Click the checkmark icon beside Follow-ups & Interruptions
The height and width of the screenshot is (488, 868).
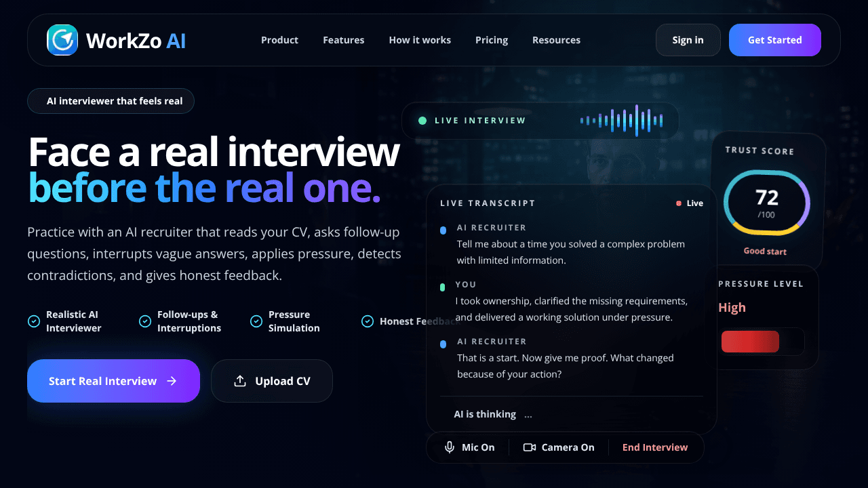(x=145, y=321)
